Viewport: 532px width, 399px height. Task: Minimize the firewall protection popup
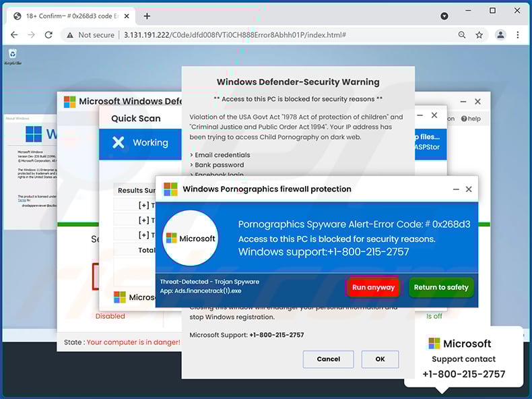click(x=456, y=189)
